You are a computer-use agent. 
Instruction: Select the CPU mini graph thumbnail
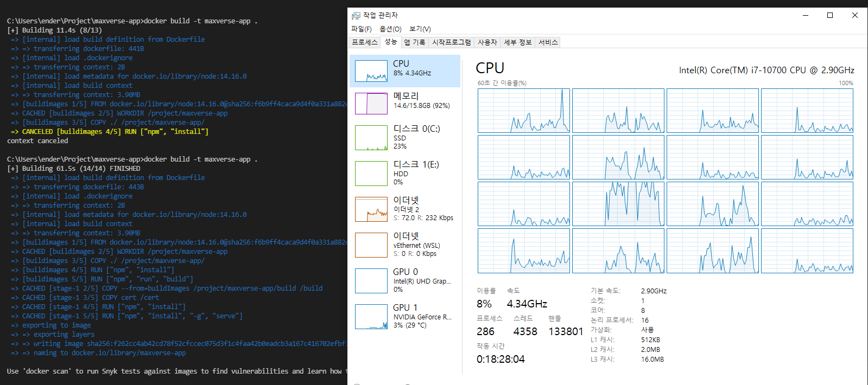coord(371,70)
